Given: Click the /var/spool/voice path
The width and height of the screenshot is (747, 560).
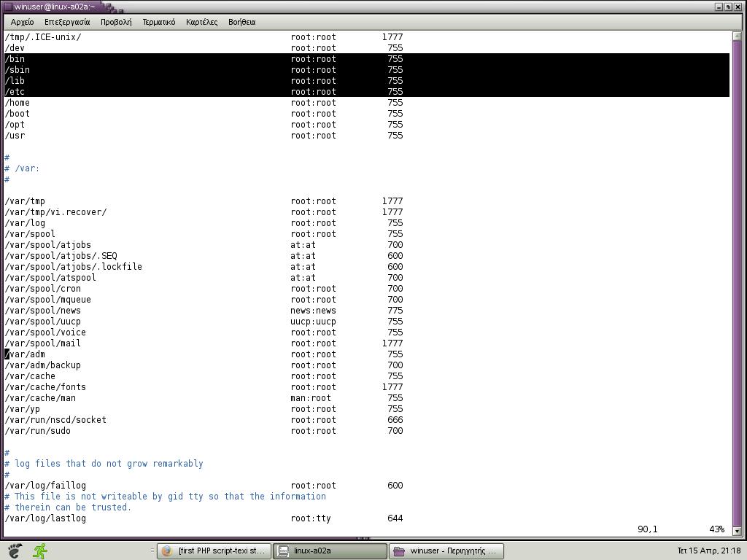Looking at the screenshot, I should click(45, 332).
